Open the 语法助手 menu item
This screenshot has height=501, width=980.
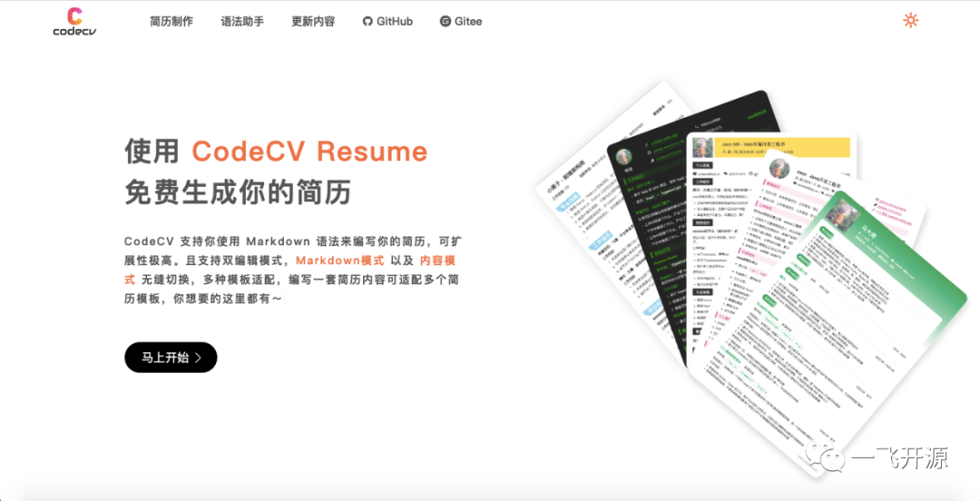click(242, 21)
